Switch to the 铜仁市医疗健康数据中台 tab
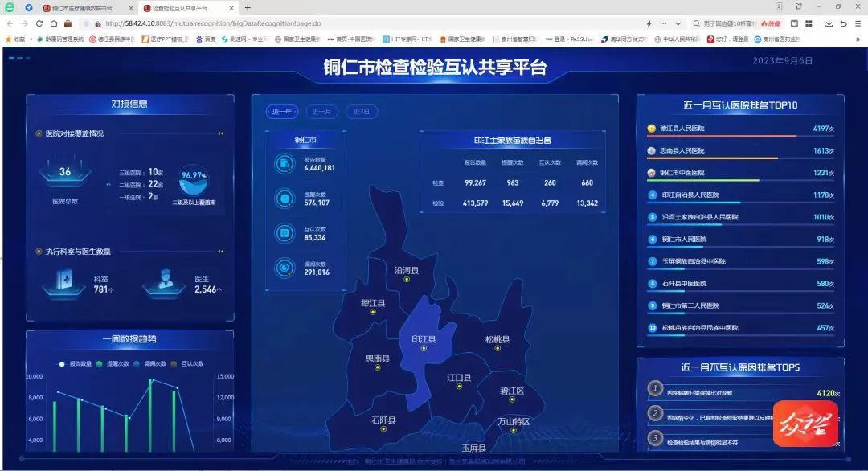868x471 pixels. tap(83, 8)
